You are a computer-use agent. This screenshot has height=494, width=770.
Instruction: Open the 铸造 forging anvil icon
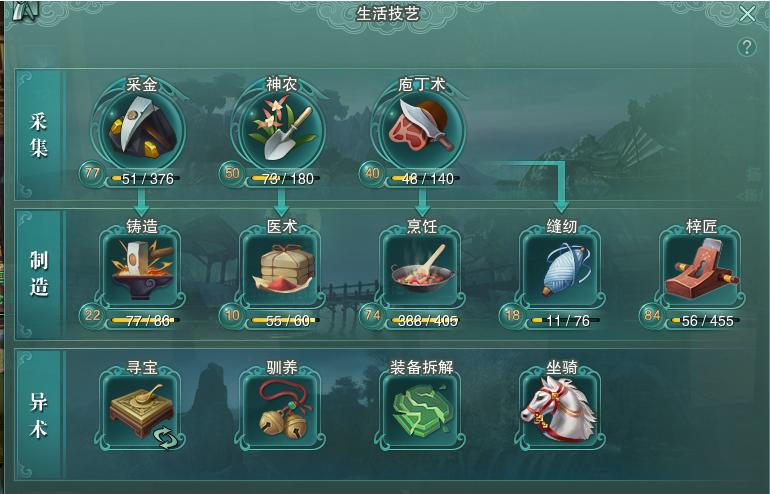140,270
